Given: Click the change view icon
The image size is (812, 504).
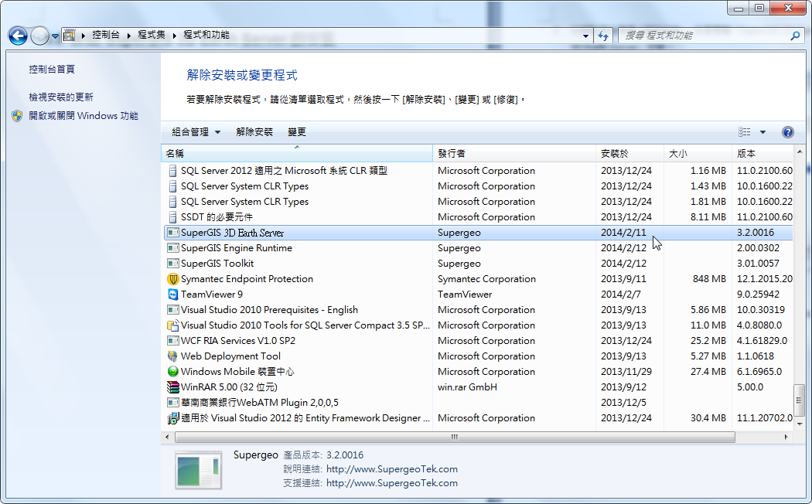Looking at the screenshot, I should 745,132.
